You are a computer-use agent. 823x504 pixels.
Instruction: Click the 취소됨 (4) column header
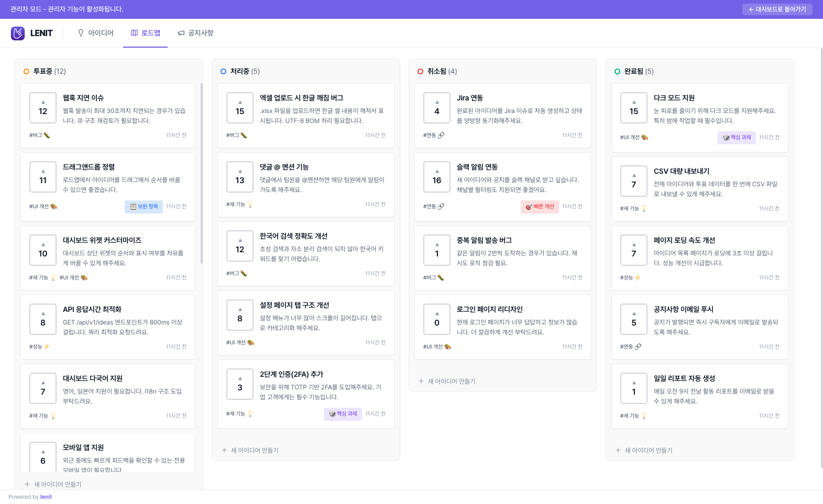tap(437, 71)
